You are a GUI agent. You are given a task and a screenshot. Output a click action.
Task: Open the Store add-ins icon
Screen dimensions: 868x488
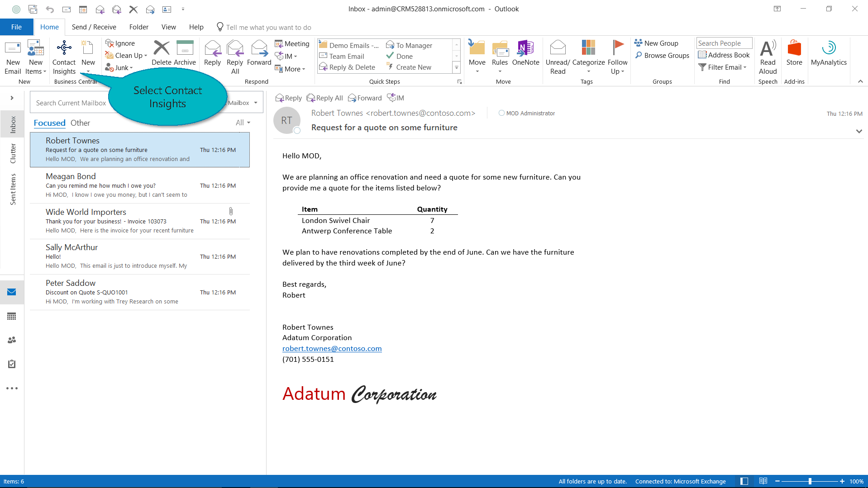[x=794, y=53]
